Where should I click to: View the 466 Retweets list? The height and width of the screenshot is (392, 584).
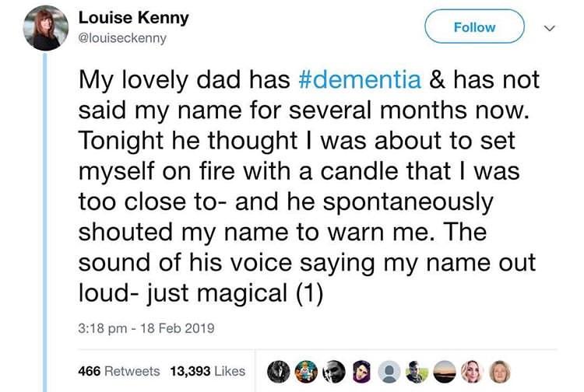118,371
